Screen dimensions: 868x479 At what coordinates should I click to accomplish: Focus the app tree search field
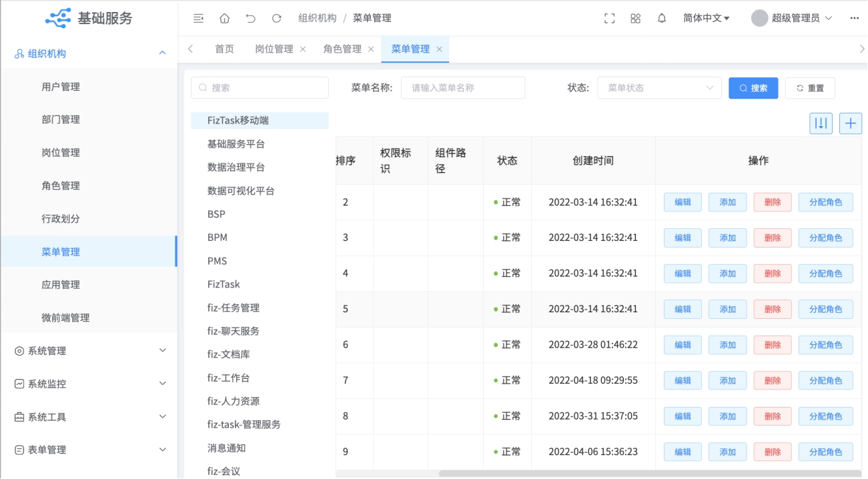[260, 88]
